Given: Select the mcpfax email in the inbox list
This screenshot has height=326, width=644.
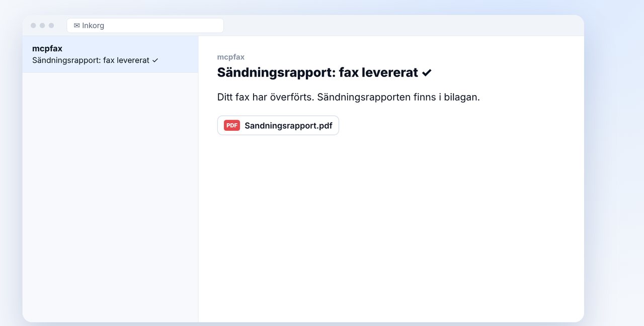Looking at the screenshot, I should tap(110, 54).
